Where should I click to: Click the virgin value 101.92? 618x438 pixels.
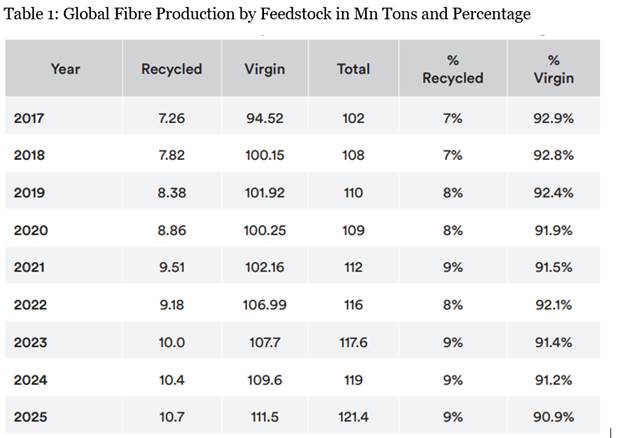(x=265, y=194)
